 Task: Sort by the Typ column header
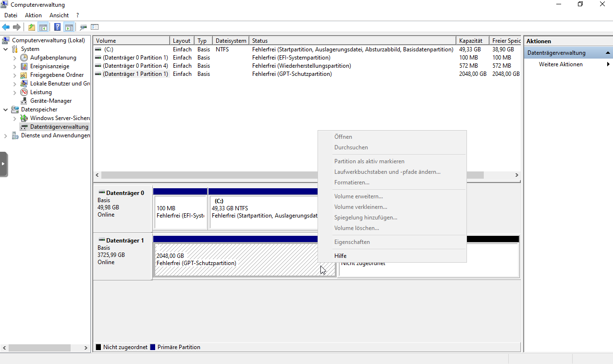204,41
